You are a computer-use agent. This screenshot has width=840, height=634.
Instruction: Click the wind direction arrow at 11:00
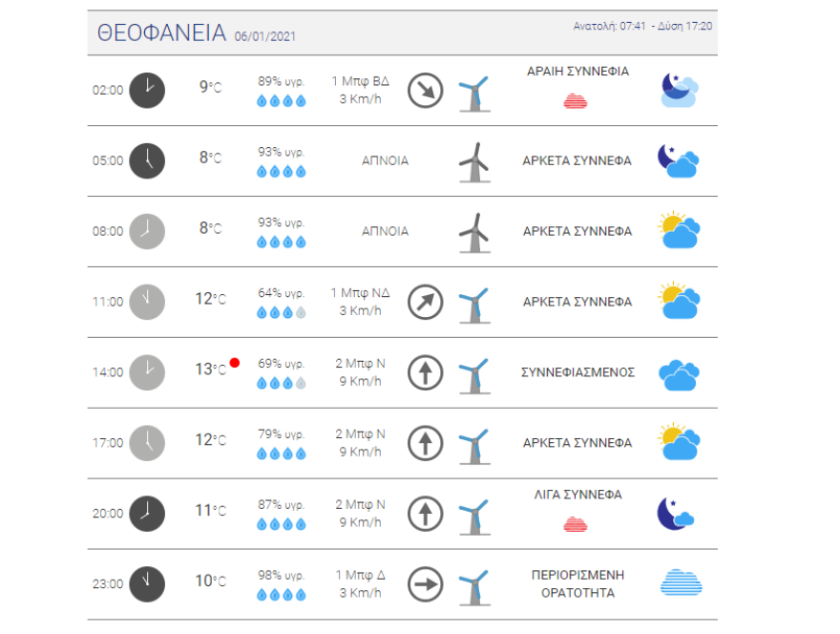click(425, 303)
